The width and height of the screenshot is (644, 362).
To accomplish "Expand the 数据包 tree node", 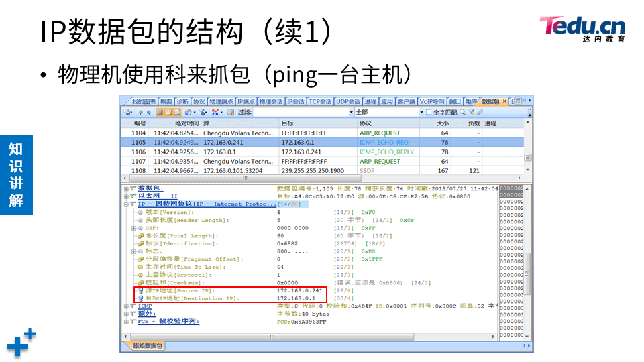I will tap(126, 189).
